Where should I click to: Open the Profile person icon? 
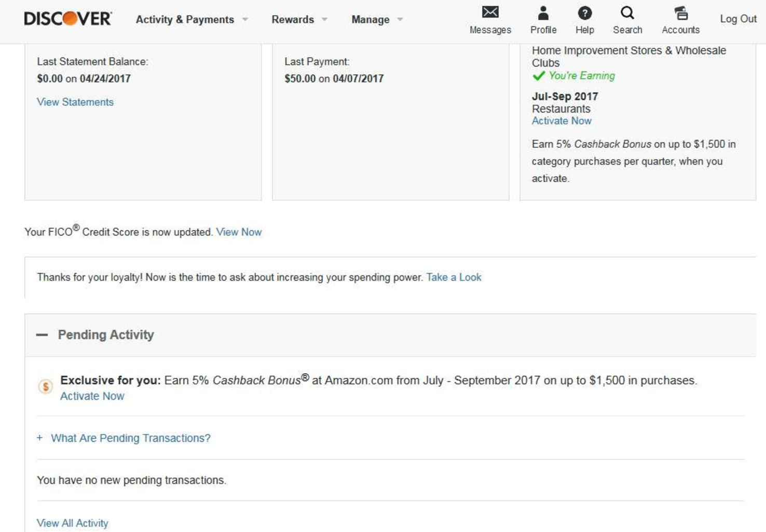pos(543,12)
